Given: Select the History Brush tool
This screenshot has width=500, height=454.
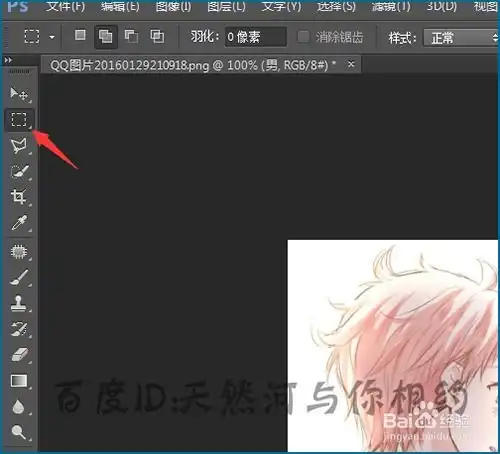Looking at the screenshot, I should (19, 329).
